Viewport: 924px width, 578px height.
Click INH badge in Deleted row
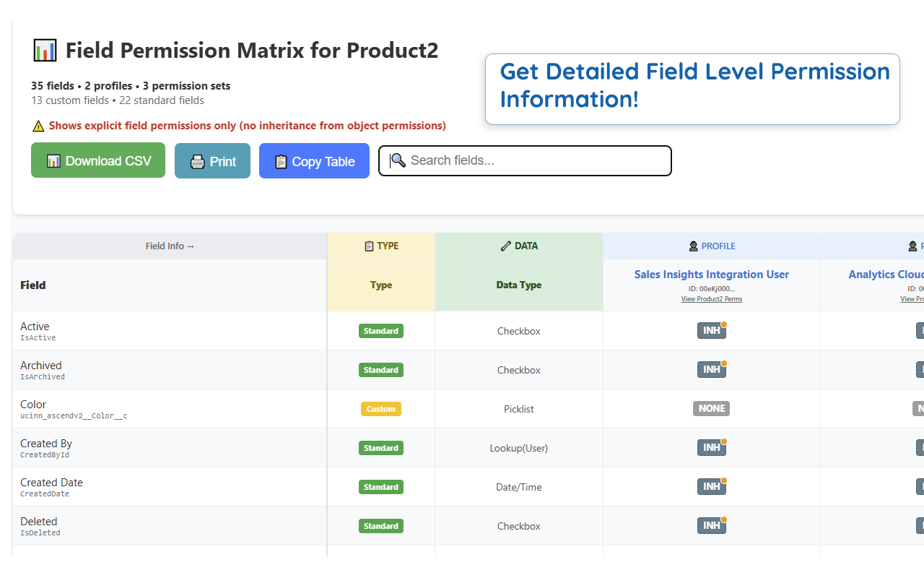click(711, 526)
